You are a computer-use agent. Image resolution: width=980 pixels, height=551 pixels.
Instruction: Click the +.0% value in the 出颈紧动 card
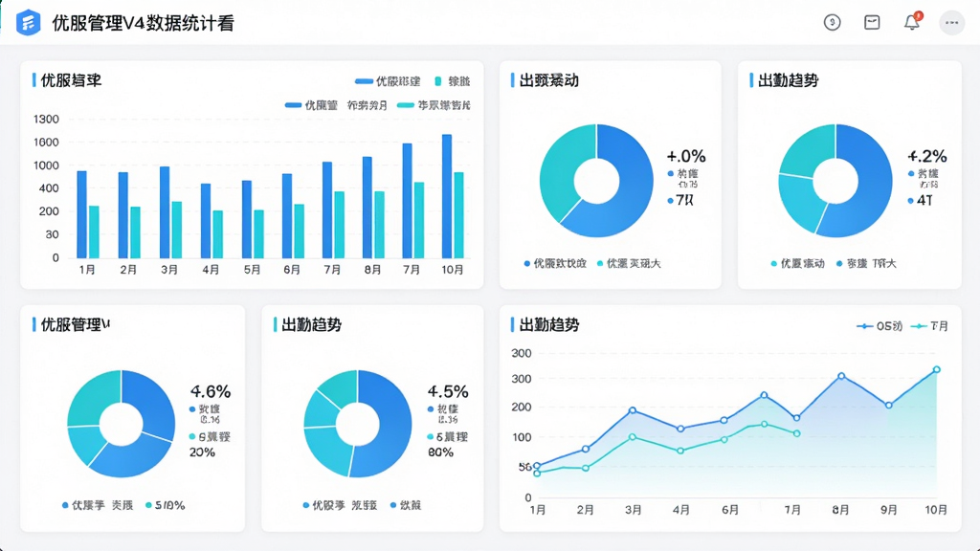(686, 156)
